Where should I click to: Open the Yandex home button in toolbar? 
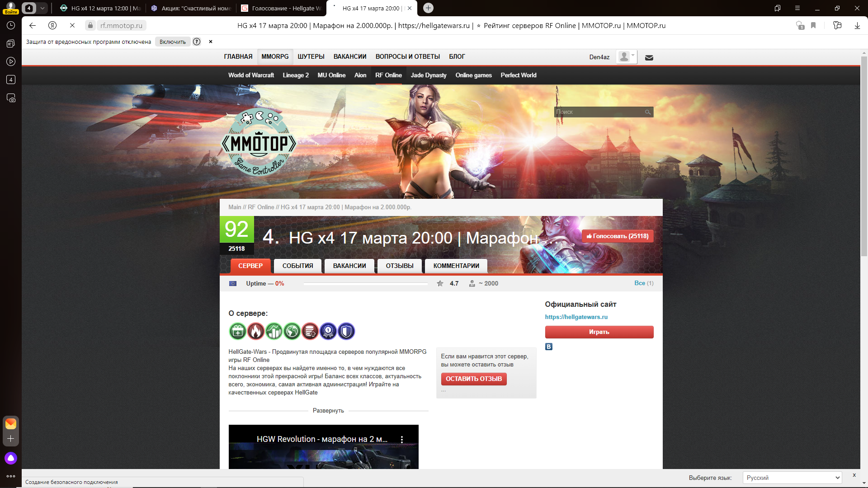pyautogui.click(x=52, y=26)
